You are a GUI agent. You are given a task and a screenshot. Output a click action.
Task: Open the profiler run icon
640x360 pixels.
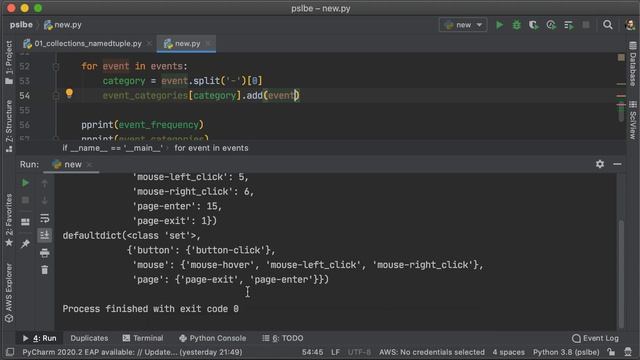click(551, 25)
